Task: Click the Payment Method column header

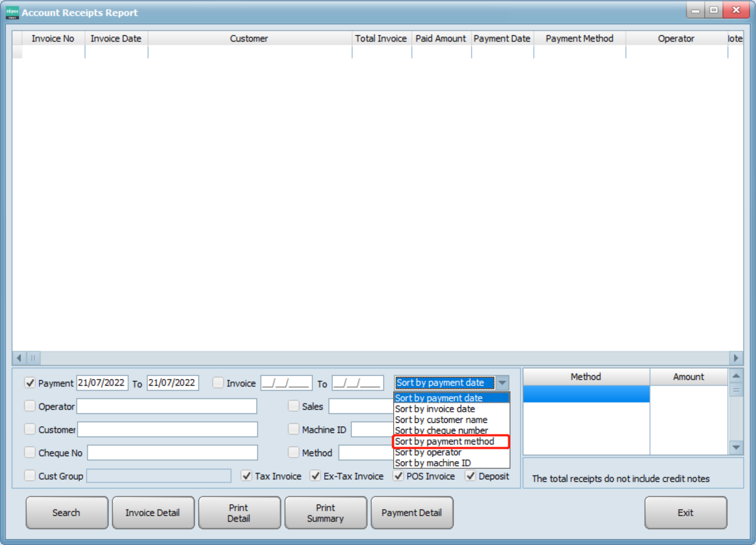Action: point(579,38)
